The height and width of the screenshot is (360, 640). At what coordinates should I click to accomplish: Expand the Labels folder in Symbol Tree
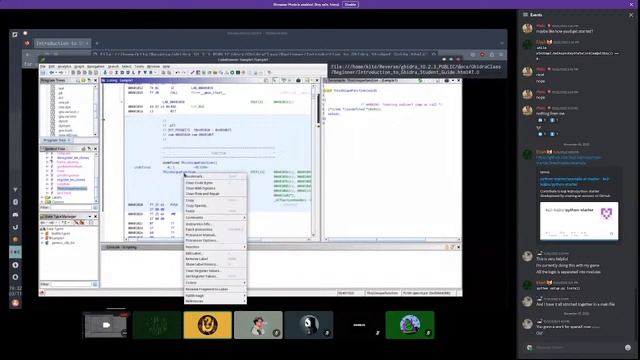coord(42,197)
